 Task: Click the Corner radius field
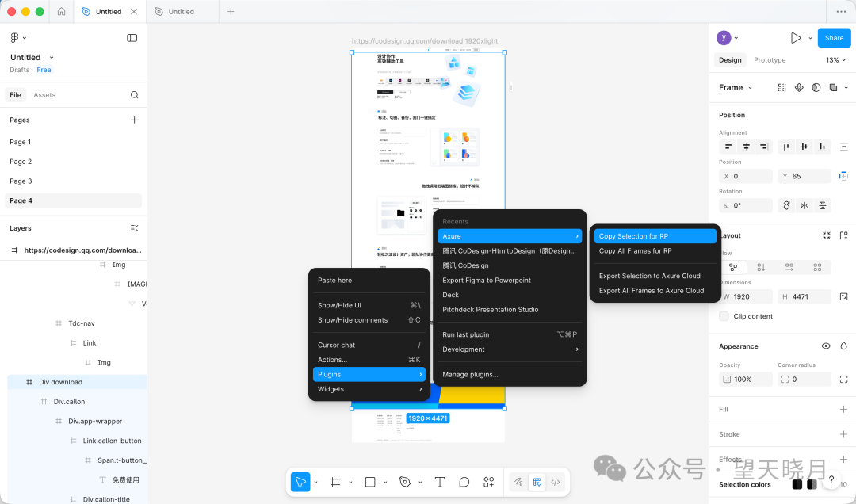point(804,379)
